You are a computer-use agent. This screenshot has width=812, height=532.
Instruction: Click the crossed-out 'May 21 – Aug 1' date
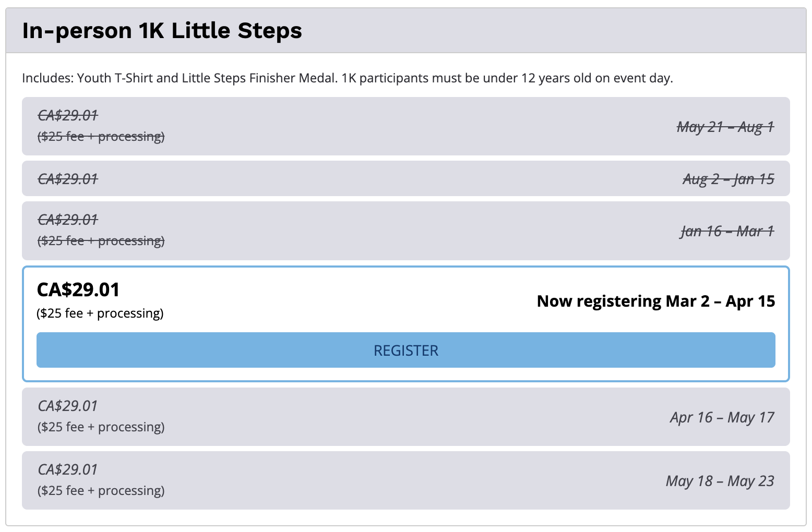coord(725,127)
